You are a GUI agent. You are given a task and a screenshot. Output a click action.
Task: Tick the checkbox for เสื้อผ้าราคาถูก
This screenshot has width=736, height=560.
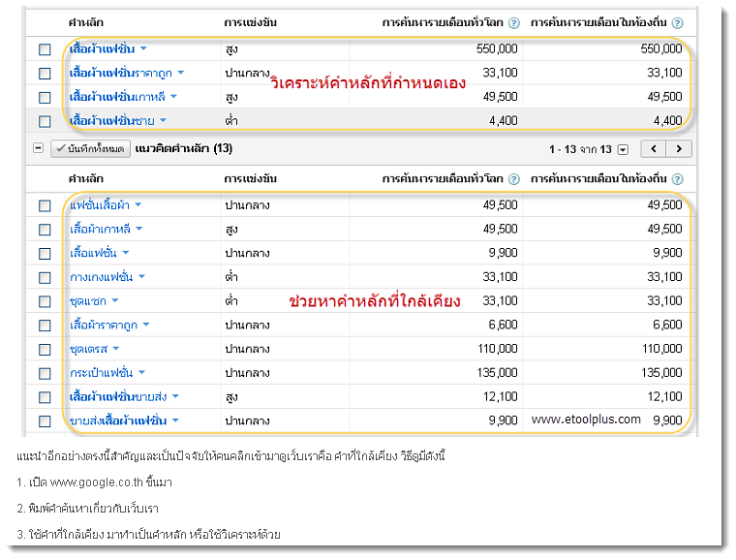coord(45,325)
